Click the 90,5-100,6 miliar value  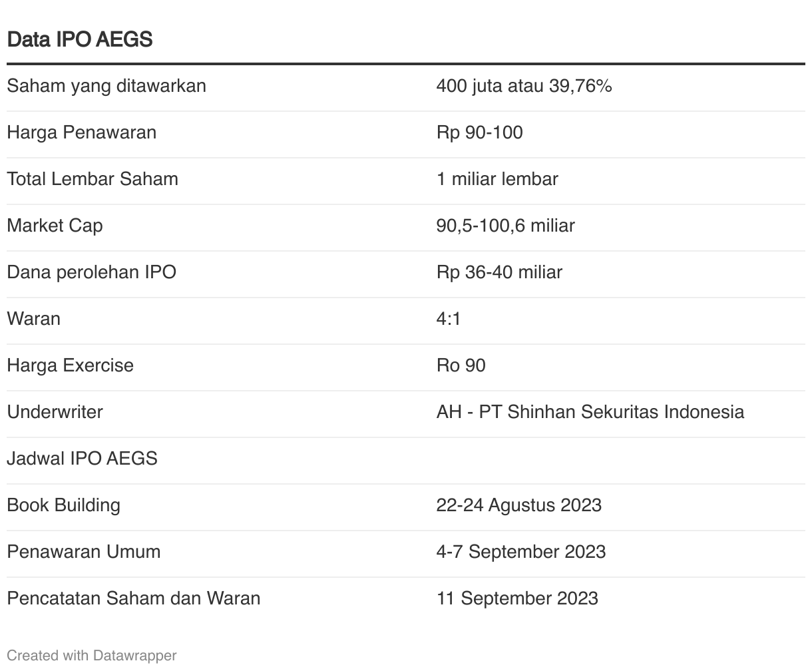(506, 226)
